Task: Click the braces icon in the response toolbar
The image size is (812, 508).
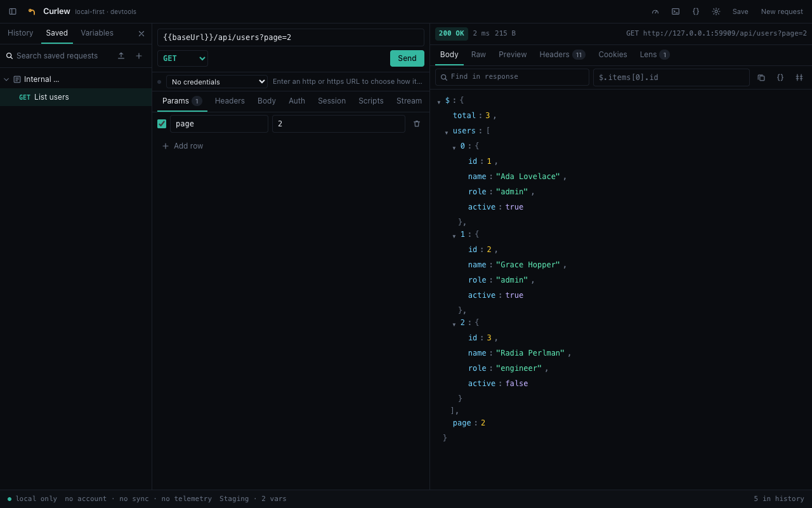Action: (x=780, y=77)
